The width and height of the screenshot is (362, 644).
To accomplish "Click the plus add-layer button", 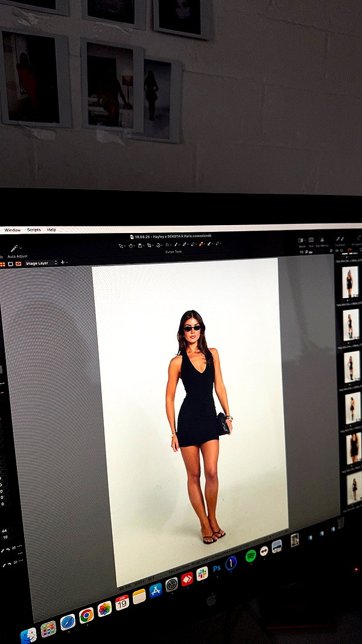I will pyautogui.click(x=63, y=263).
